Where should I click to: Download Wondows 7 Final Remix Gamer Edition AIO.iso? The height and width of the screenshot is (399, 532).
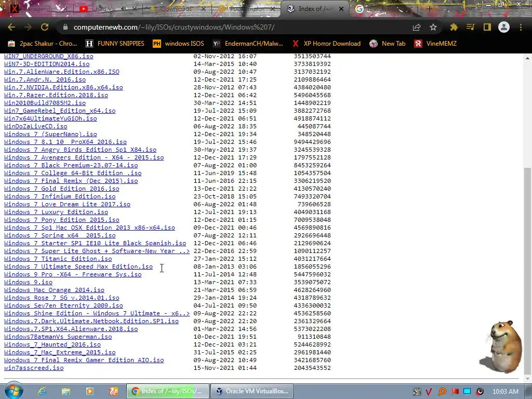tap(84, 361)
